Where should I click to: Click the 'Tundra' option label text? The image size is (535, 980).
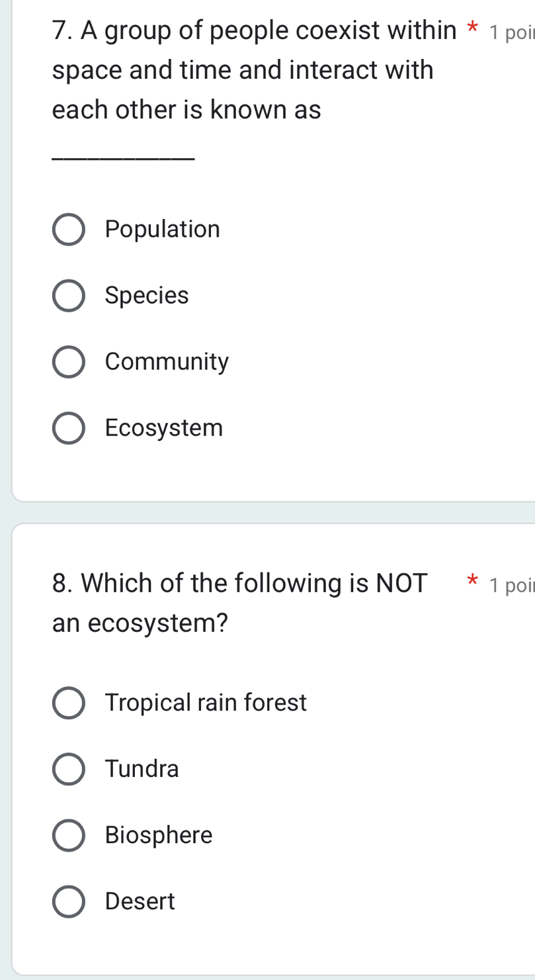click(142, 769)
